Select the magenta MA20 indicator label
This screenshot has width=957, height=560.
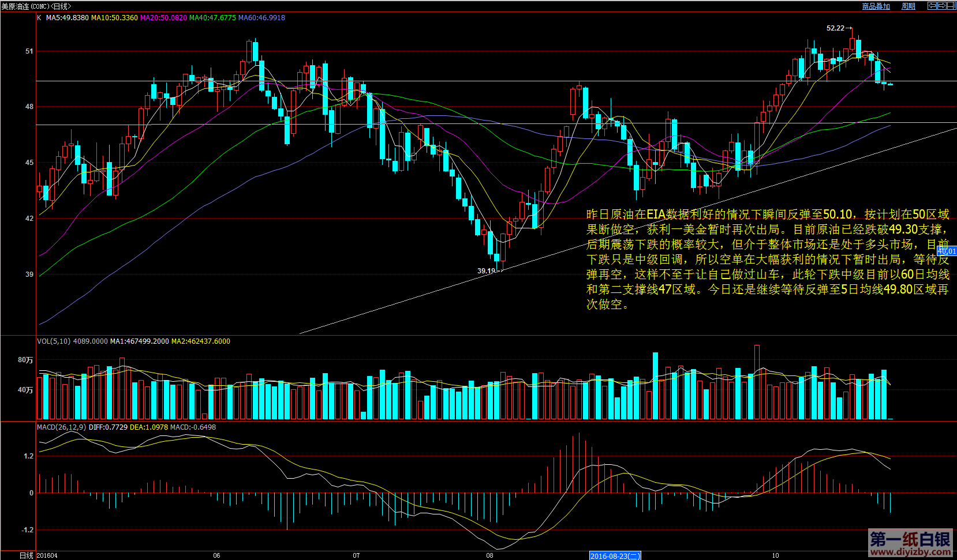point(163,18)
